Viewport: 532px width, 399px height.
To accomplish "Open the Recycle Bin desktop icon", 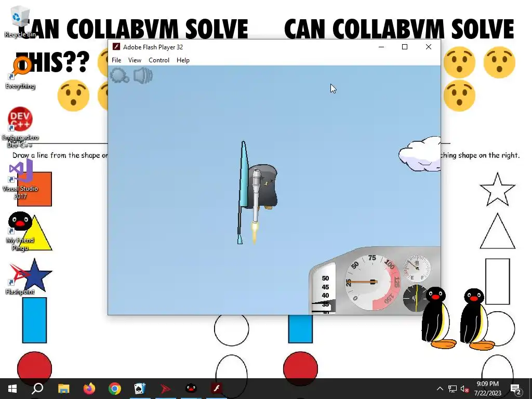I will point(20,22).
